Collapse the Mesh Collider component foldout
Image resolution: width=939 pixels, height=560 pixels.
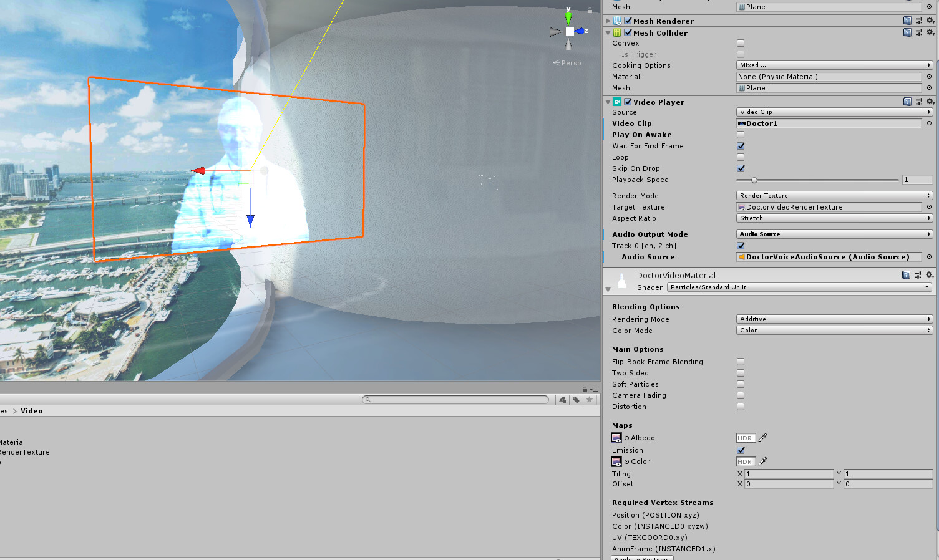606,32
